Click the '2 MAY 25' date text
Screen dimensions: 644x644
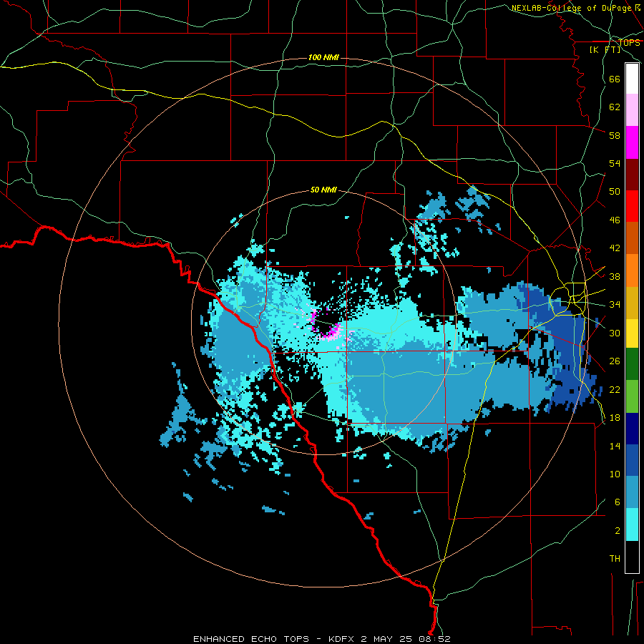(386, 639)
